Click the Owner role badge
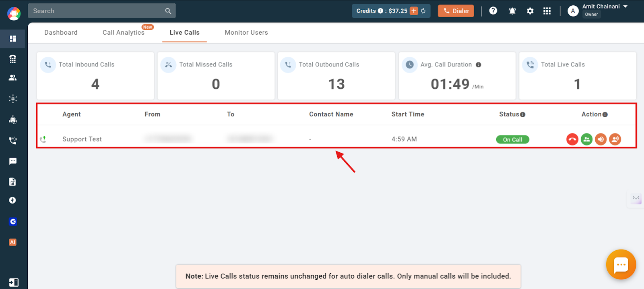The height and width of the screenshot is (289, 644). (x=591, y=15)
